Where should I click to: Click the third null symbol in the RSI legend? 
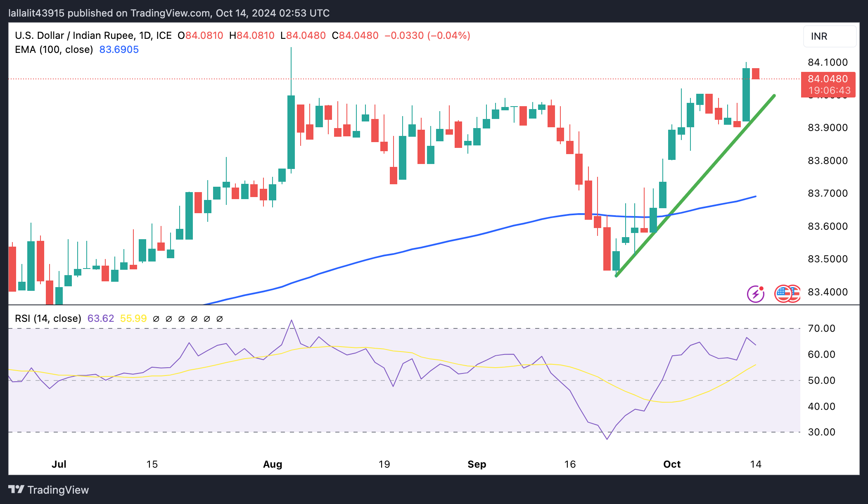tap(181, 319)
